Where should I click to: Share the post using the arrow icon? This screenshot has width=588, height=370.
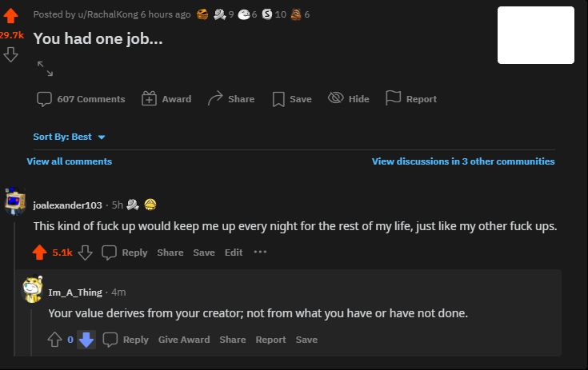tap(215, 99)
